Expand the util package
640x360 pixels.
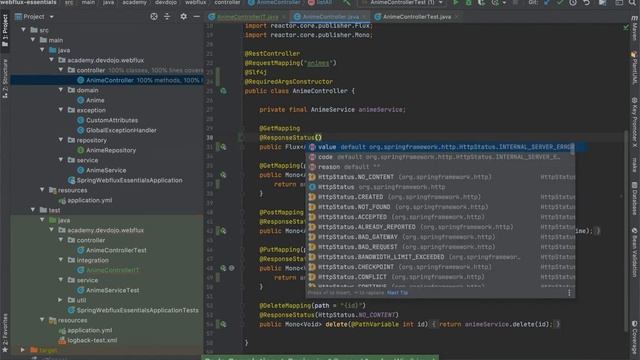[61, 300]
